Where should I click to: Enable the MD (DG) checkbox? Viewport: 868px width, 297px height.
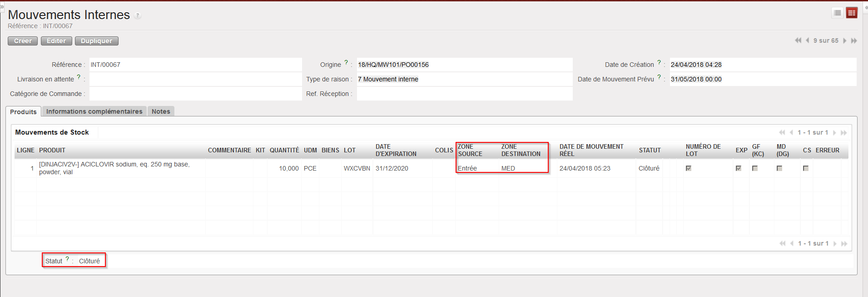click(779, 168)
